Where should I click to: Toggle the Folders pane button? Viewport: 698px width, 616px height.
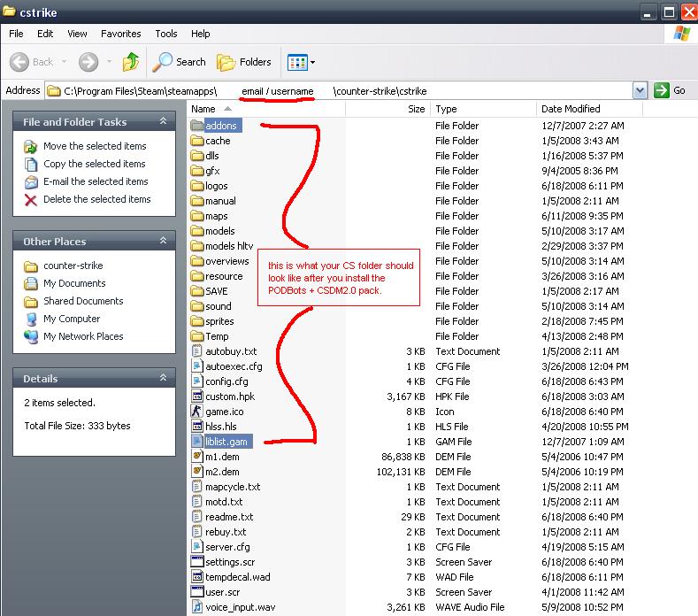click(x=244, y=62)
